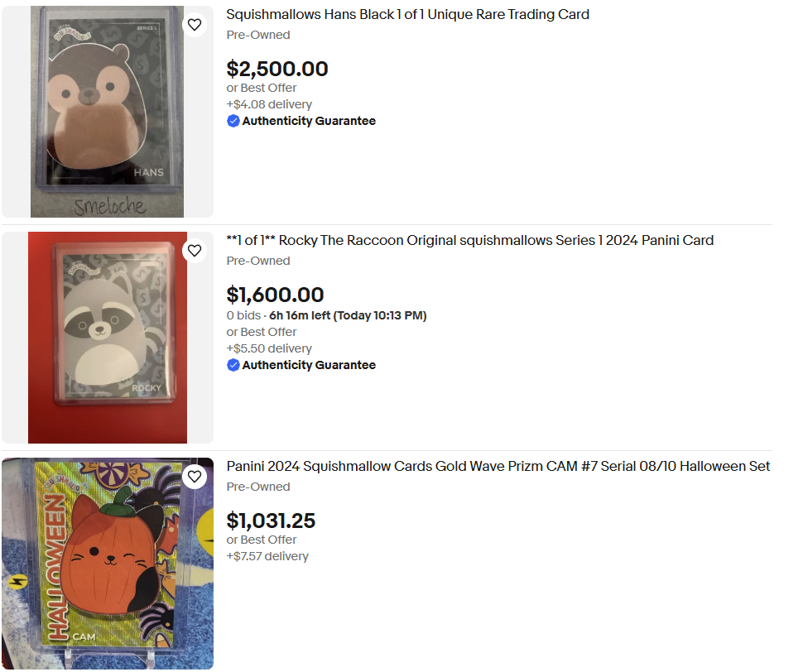Open the Squishmallows Hans Black 1 of 1 listing title

(407, 15)
